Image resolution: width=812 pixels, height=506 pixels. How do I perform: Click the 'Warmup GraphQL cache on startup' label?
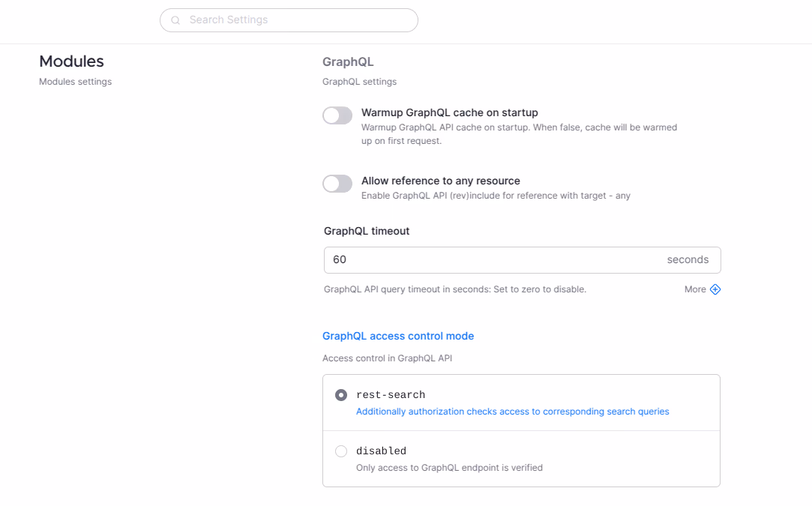[x=449, y=112]
